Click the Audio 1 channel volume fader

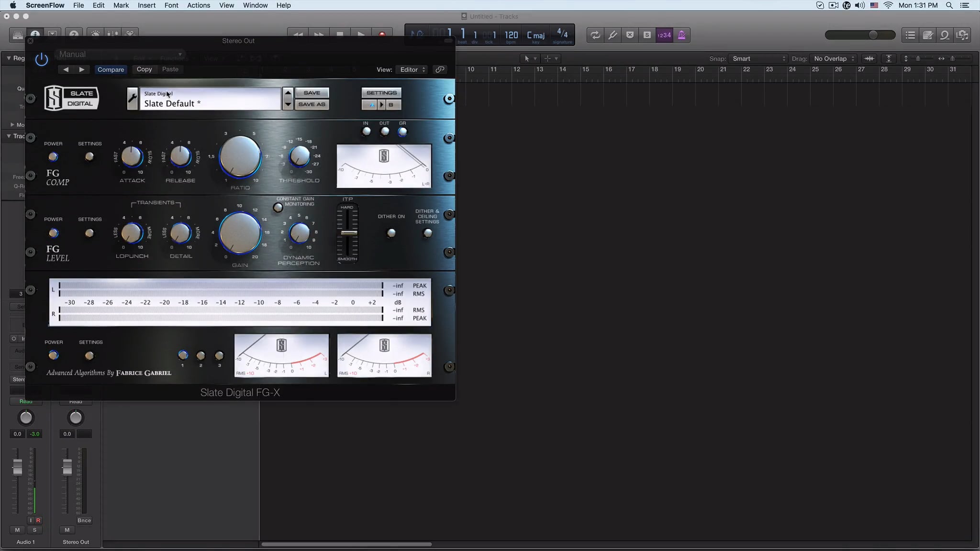tap(17, 467)
